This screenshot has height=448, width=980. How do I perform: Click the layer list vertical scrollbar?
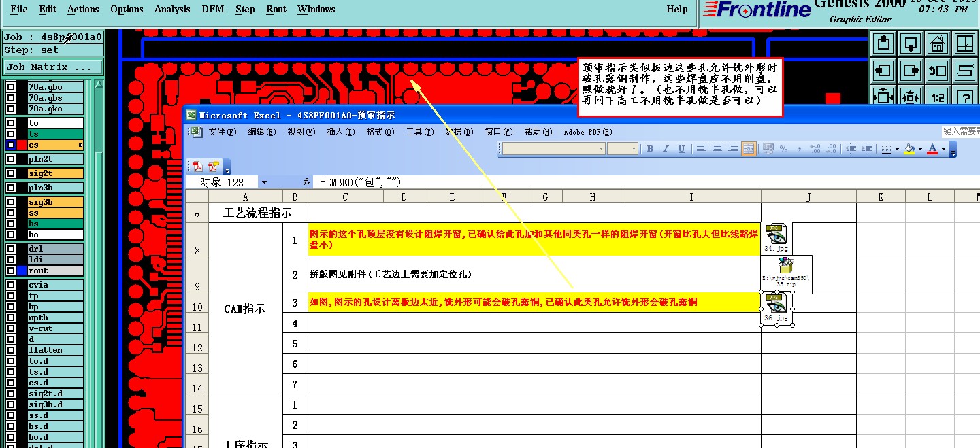coord(99,265)
